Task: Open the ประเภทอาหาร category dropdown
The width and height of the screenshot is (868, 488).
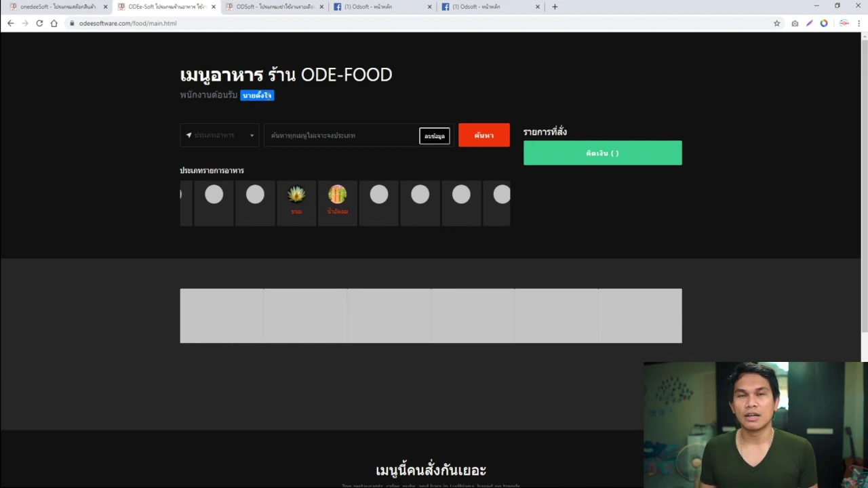Action: point(219,135)
